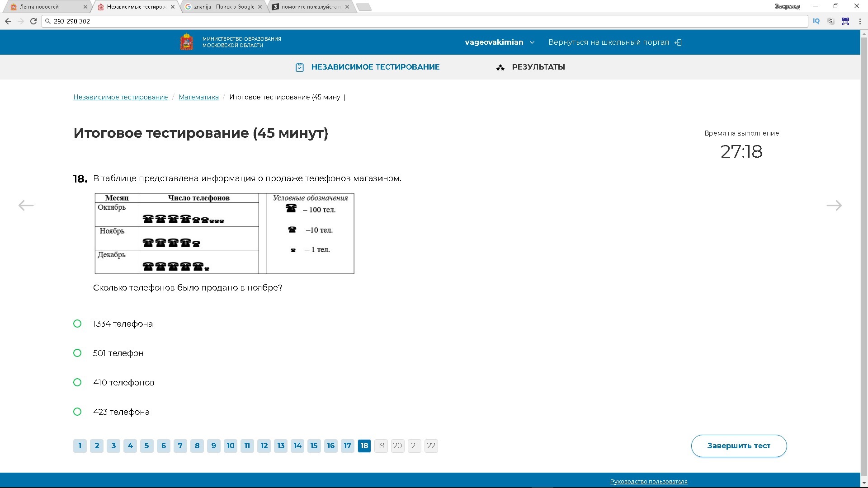
Task: Go to the next question arrow
Action: pos(834,206)
